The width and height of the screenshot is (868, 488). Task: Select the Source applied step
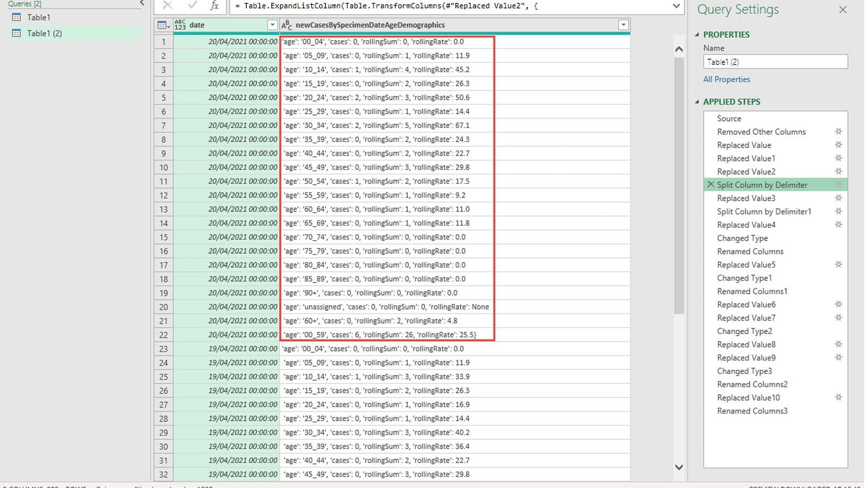pyautogui.click(x=729, y=118)
